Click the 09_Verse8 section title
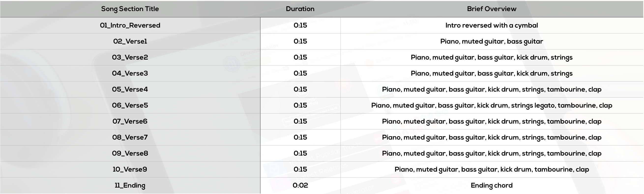 [130, 153]
